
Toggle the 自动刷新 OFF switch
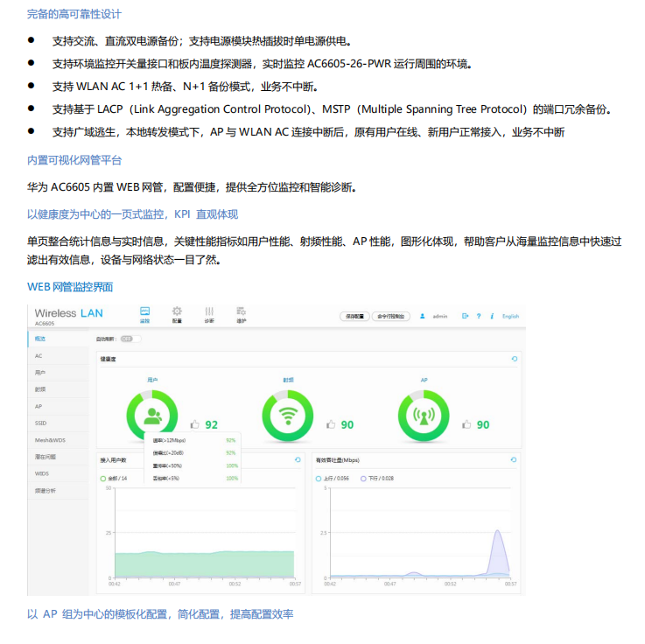click(x=130, y=339)
